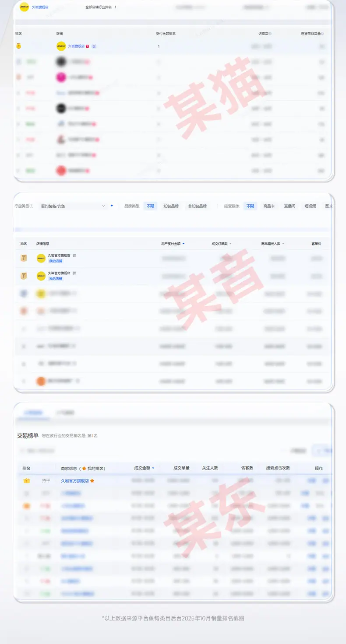The image size is (346, 644).
Task: Click the red Tmall badge beside 久岩旗舰店
Action: point(88,46)
